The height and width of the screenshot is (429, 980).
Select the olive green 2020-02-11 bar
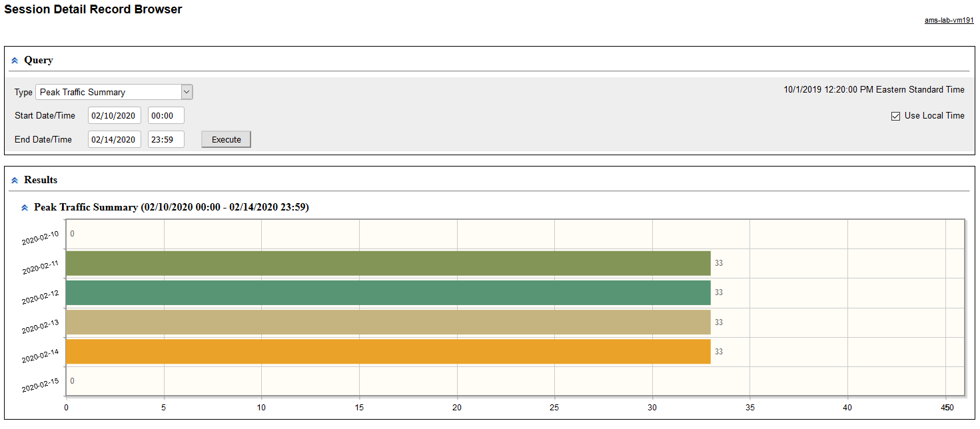coord(388,263)
